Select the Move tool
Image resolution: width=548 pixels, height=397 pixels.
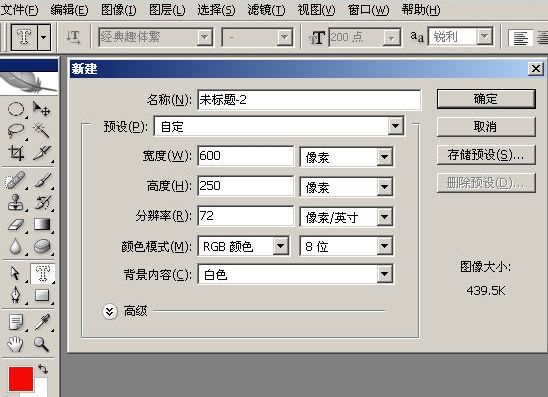coord(42,109)
